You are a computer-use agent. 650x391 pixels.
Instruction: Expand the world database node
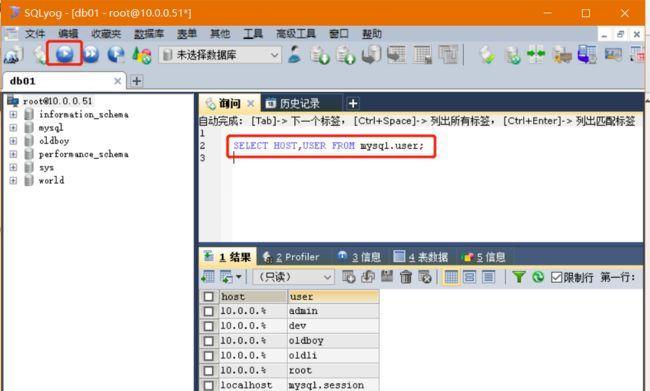[x=13, y=180]
